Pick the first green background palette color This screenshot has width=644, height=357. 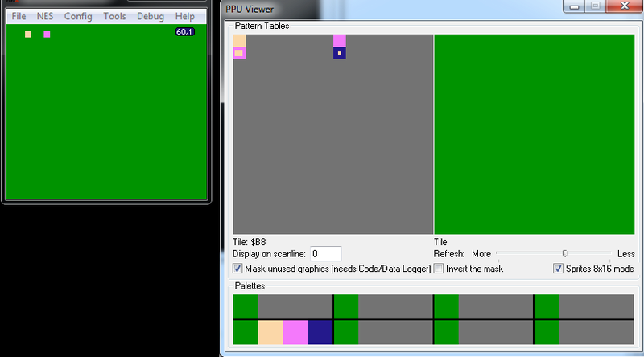pyautogui.click(x=246, y=306)
